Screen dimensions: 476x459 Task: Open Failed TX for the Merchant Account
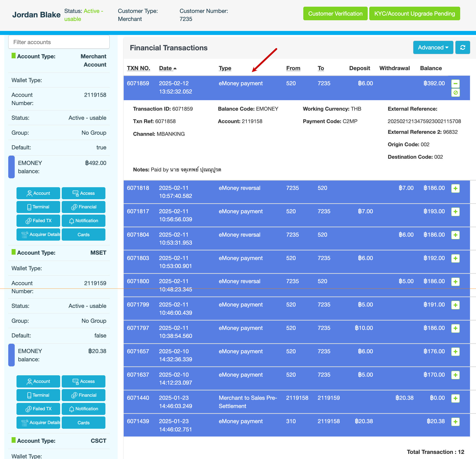38,221
